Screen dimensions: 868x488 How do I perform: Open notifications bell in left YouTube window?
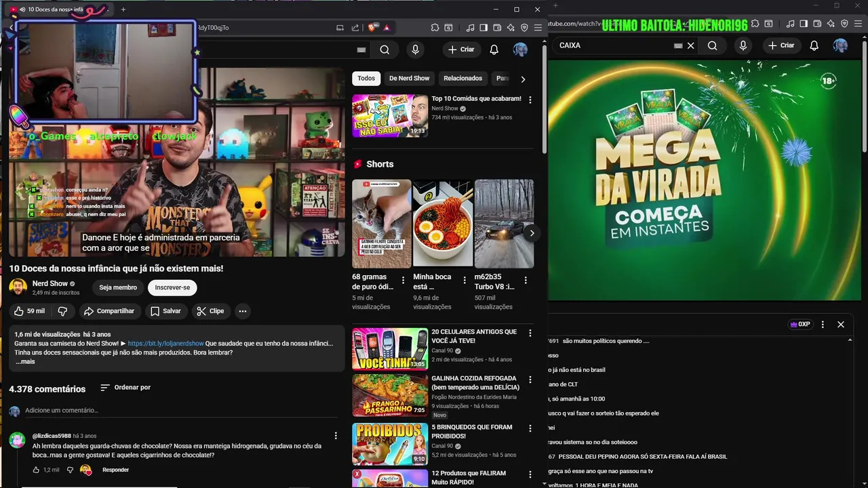494,49
